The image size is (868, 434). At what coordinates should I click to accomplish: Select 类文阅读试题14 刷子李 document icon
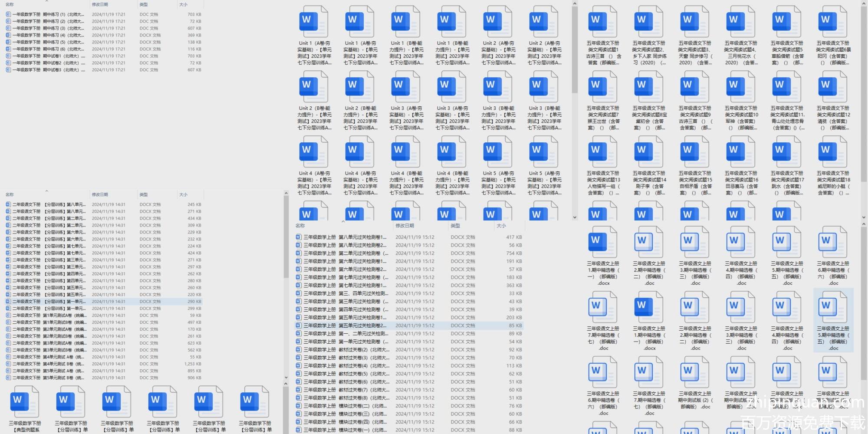click(x=649, y=152)
